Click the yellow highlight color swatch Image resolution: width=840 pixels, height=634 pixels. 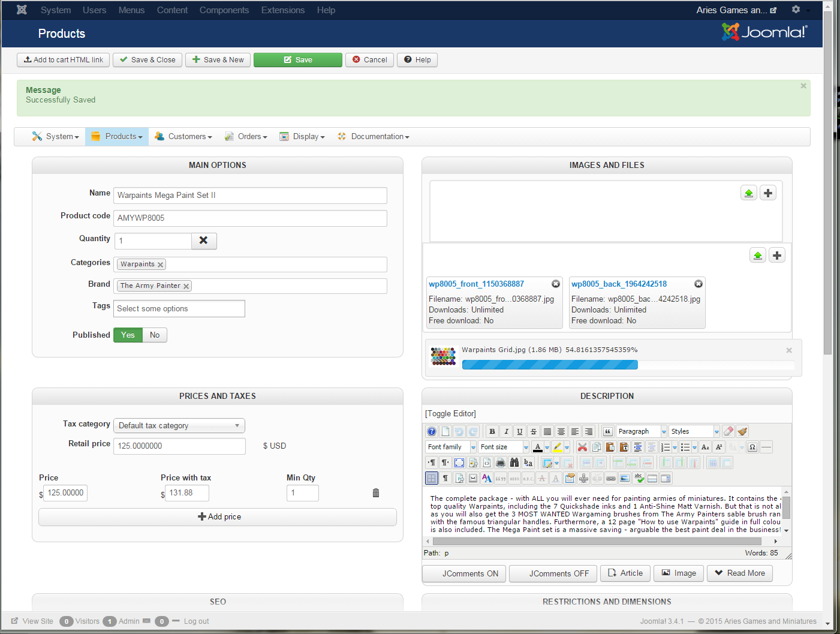(x=558, y=447)
